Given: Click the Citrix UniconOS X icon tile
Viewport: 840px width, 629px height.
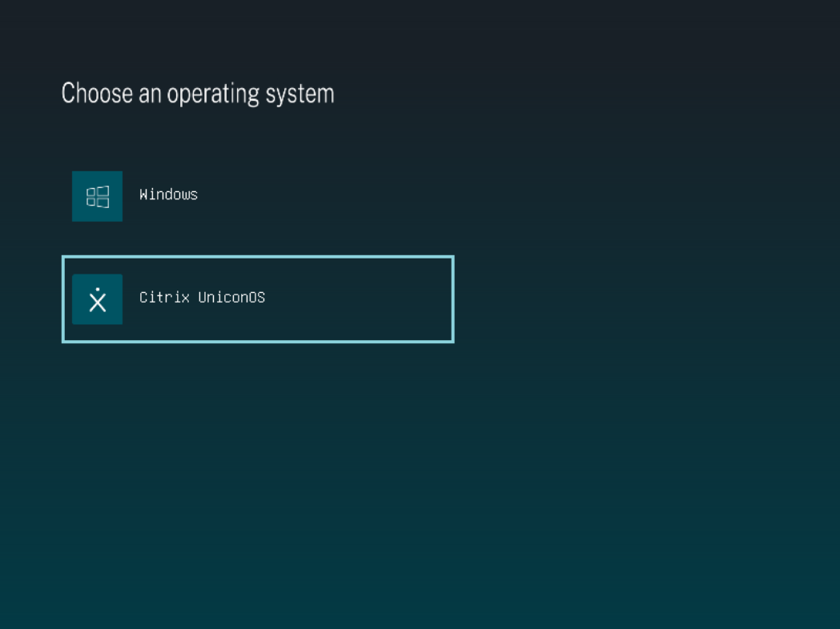Looking at the screenshot, I should [97, 299].
